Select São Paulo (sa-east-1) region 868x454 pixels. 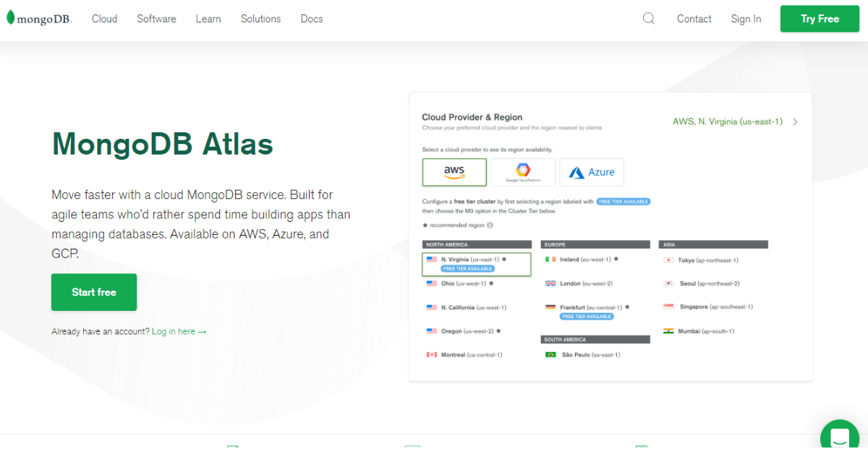click(591, 355)
